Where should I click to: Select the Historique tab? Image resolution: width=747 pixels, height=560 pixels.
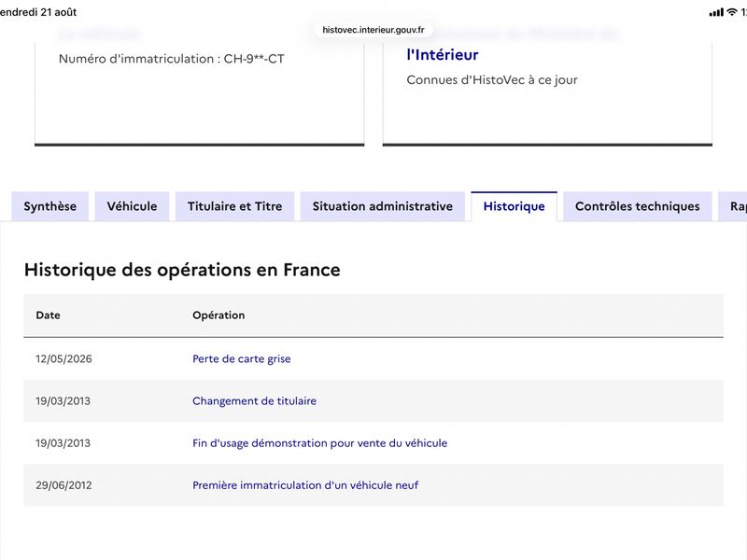[514, 206]
